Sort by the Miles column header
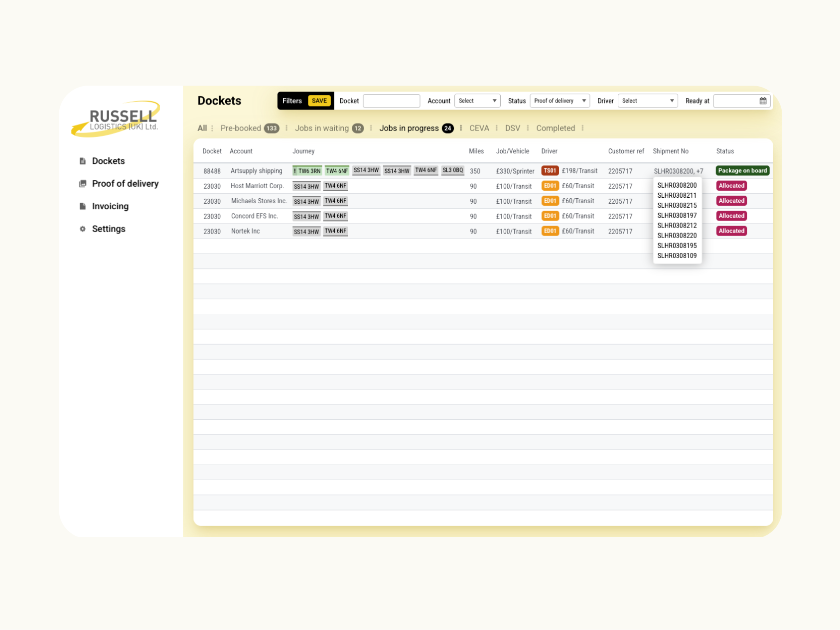The width and height of the screenshot is (840, 630). [x=476, y=151]
